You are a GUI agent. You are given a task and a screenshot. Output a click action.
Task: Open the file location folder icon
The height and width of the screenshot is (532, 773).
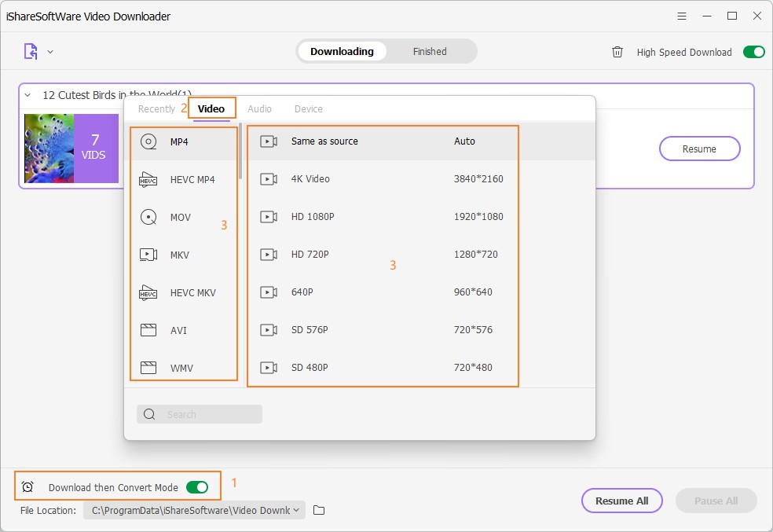(x=319, y=511)
